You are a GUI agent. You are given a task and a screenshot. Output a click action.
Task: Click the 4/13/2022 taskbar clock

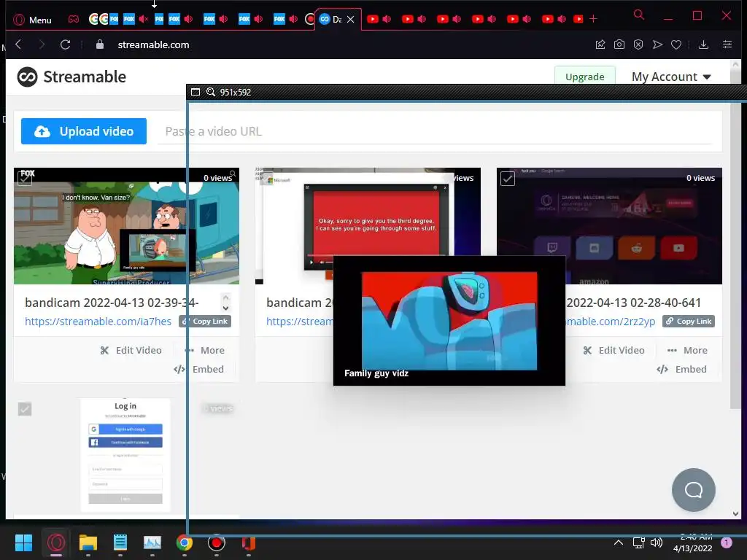coord(693,543)
